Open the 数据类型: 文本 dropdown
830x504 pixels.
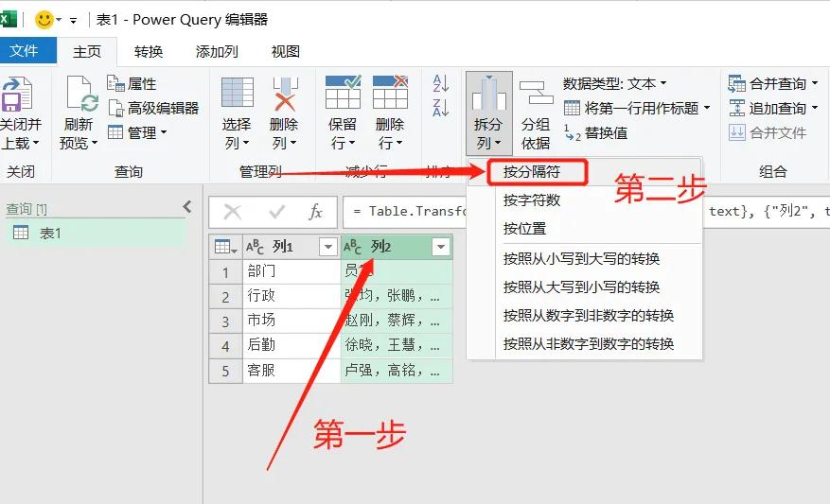pos(614,83)
